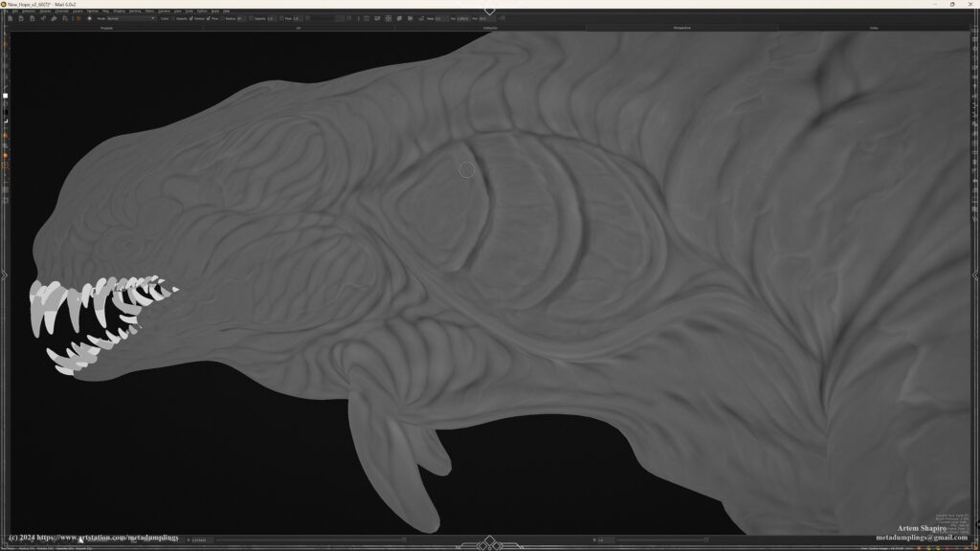Screen dimensions: 980x551
Task: Click the white foreground color swatch
Action: (5, 96)
